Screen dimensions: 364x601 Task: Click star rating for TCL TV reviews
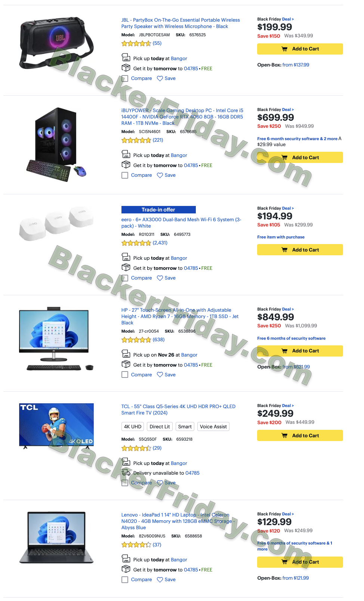click(x=136, y=448)
